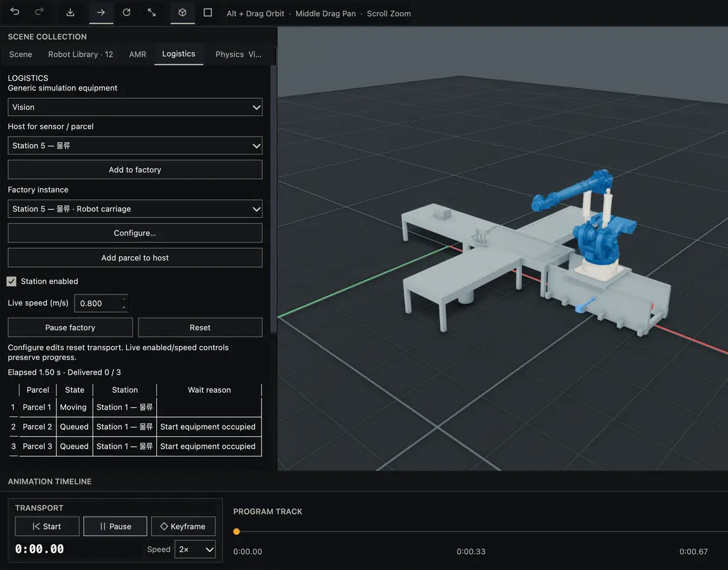The width and height of the screenshot is (728, 570).
Task: Click the Add to factory button
Action: coord(135,170)
